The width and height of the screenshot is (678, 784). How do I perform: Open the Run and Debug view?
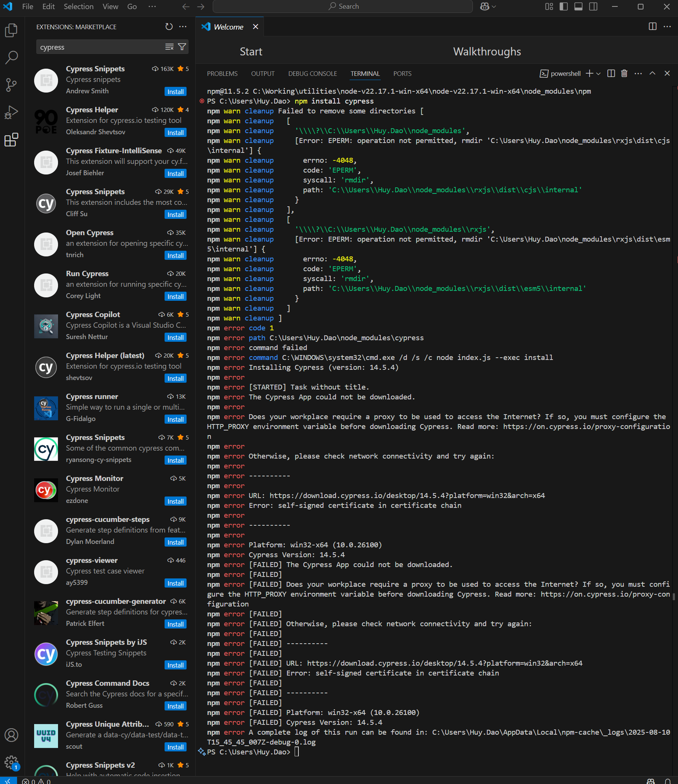(11, 112)
